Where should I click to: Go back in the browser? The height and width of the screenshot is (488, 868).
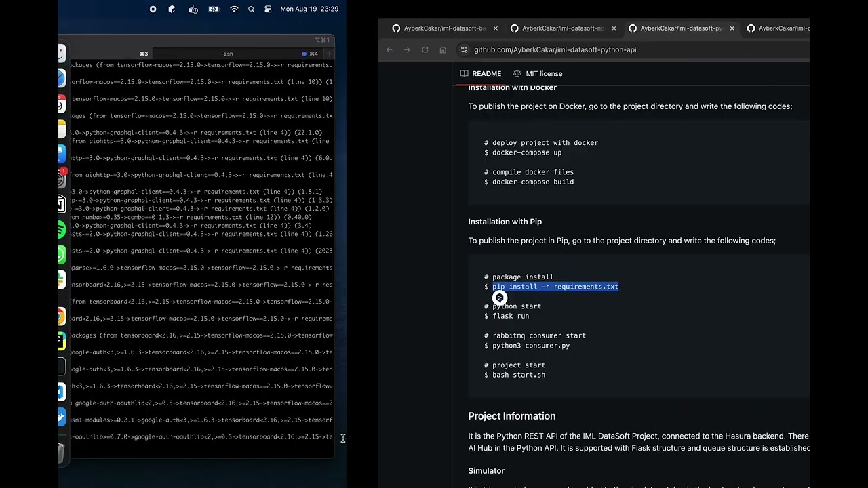click(389, 49)
